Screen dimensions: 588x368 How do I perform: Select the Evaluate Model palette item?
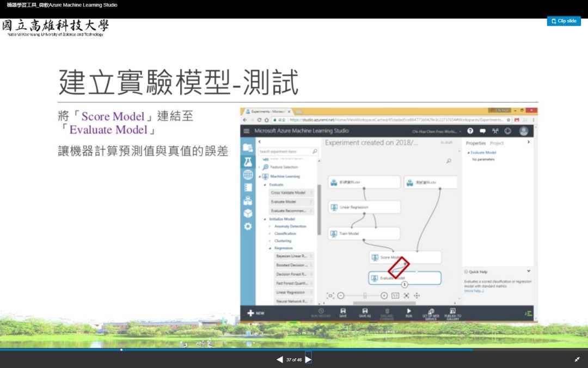click(x=291, y=202)
